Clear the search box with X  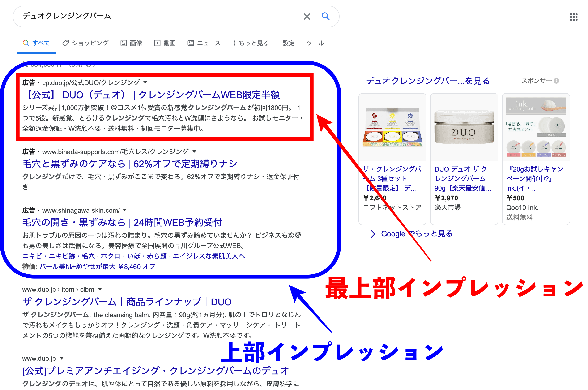tap(307, 17)
